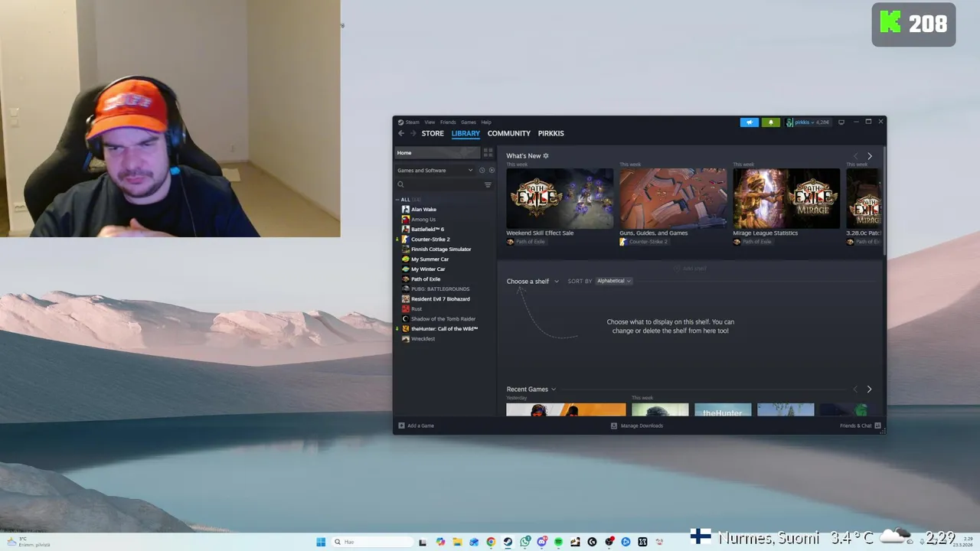
Task: Open the Windows Start button
Action: (x=321, y=542)
